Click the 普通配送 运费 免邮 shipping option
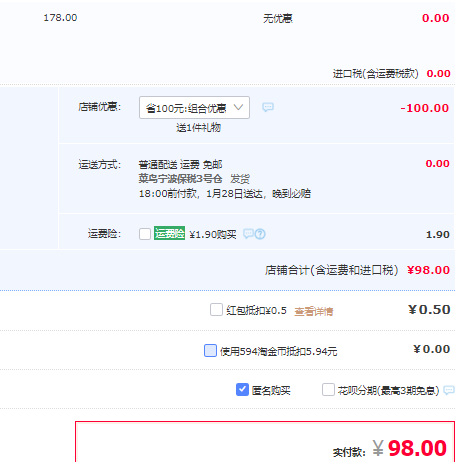Screen dimensions: 460x462 pos(180,164)
